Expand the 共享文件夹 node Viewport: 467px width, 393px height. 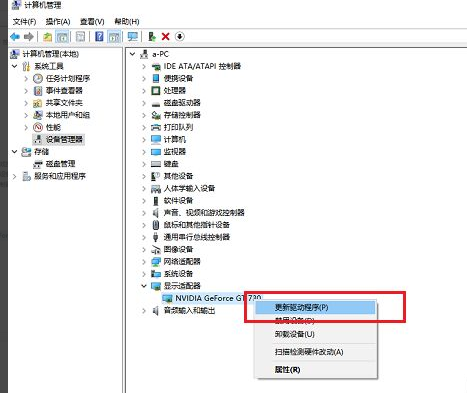[26, 103]
